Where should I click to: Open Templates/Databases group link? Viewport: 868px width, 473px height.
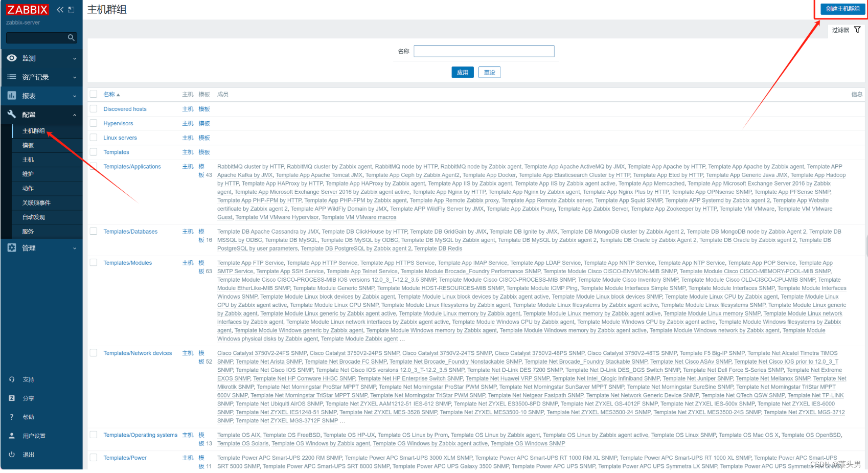(x=130, y=232)
